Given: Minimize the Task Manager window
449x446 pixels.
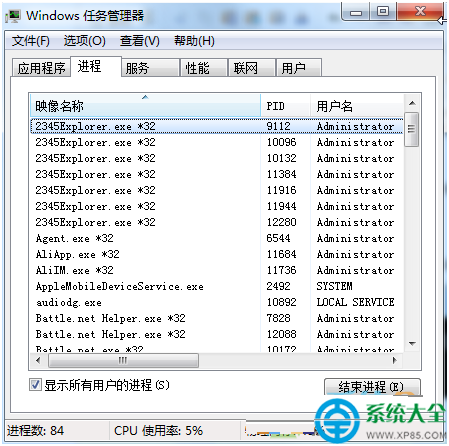Looking at the screenshot, I should coord(356,13).
